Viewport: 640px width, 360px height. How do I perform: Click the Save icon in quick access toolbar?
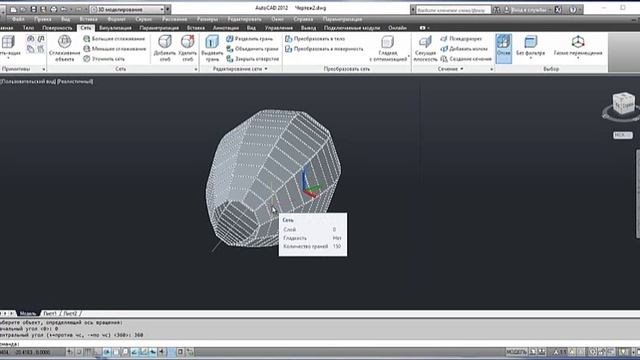pos(33,9)
